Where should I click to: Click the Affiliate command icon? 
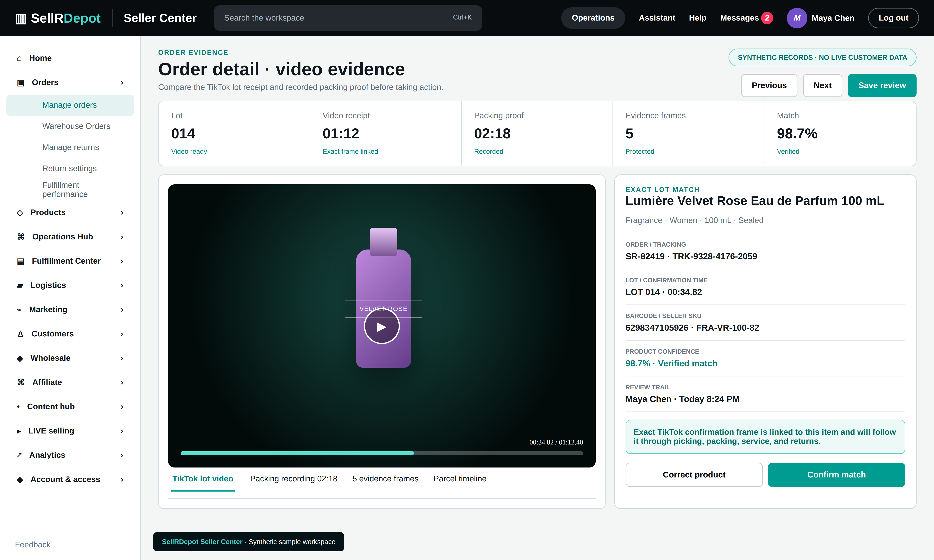click(21, 382)
